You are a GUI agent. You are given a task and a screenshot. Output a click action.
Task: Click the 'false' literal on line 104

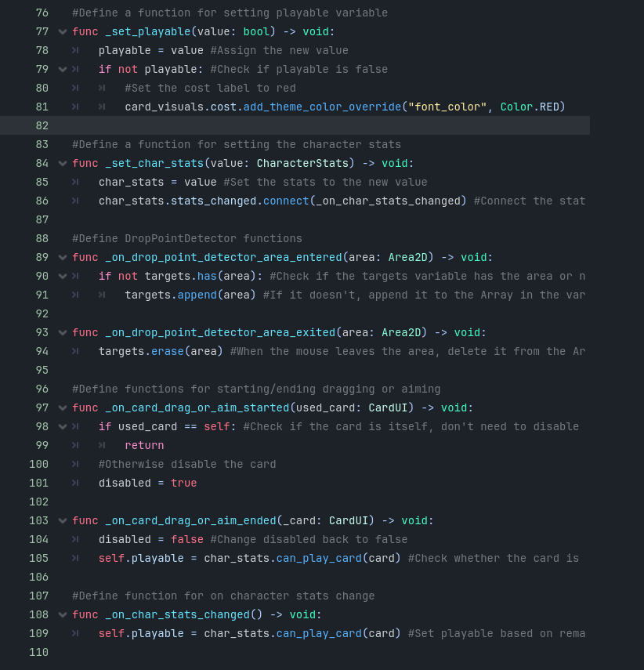pos(187,539)
